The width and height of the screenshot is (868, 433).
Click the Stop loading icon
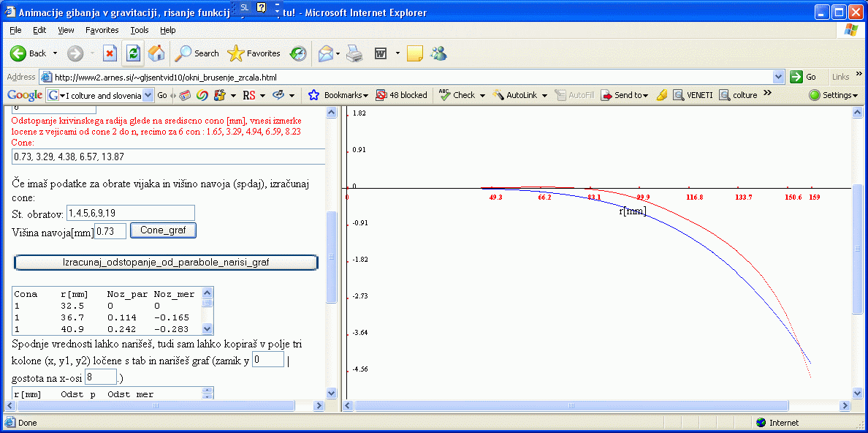[x=110, y=53]
